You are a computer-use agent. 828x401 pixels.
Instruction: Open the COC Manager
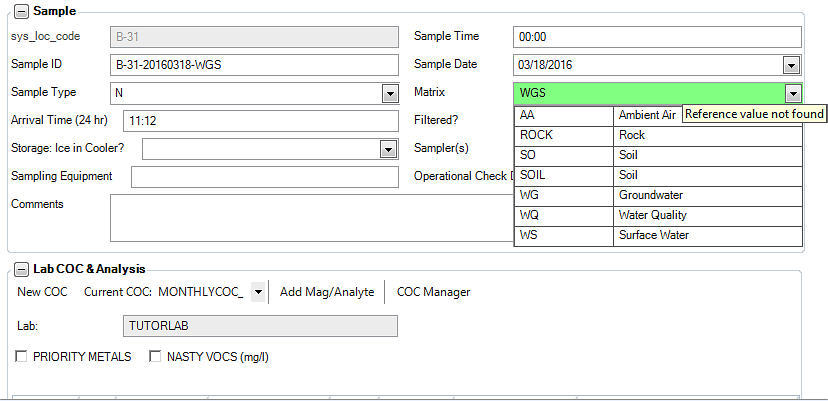(x=433, y=292)
